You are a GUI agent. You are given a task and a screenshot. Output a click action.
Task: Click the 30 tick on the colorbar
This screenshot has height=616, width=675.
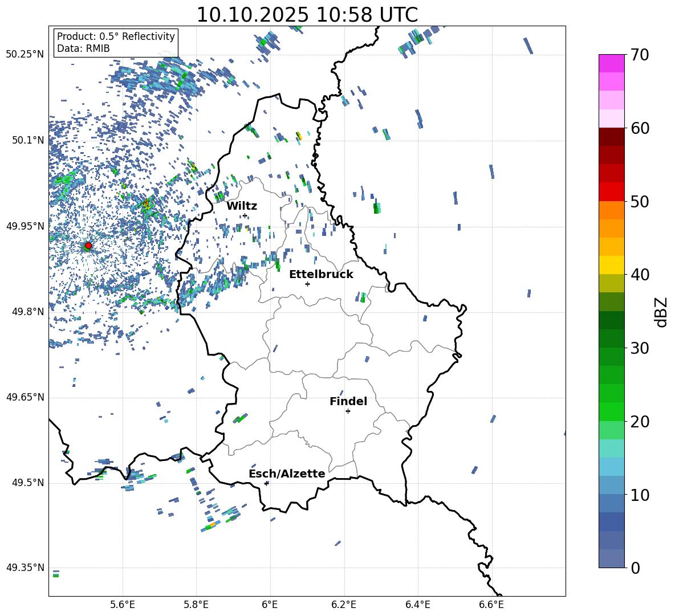(x=639, y=348)
